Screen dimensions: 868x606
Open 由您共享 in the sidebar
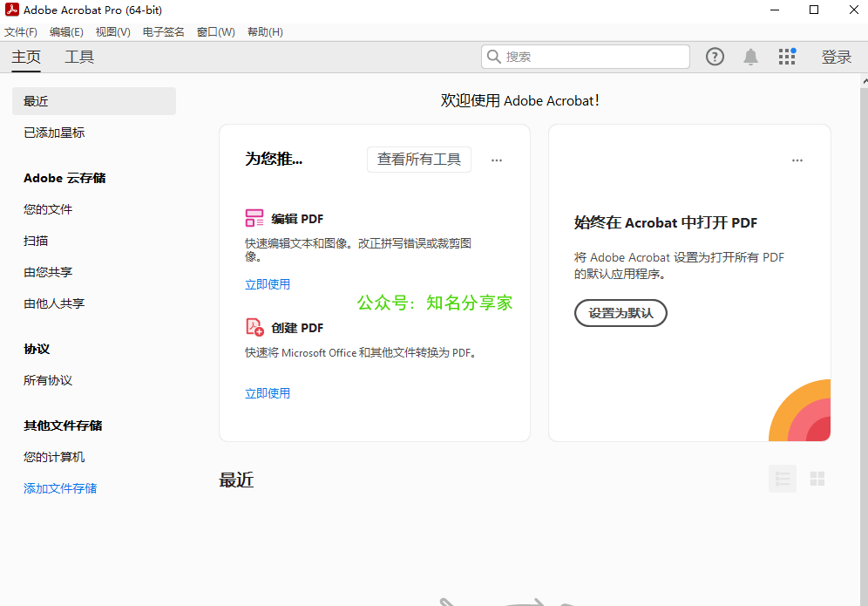point(48,272)
